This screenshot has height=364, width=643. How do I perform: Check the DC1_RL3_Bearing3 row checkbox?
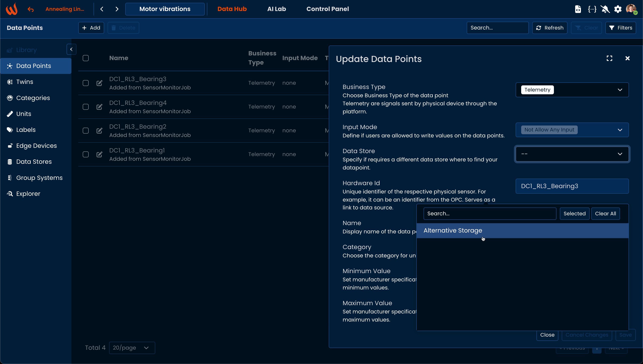(x=86, y=83)
